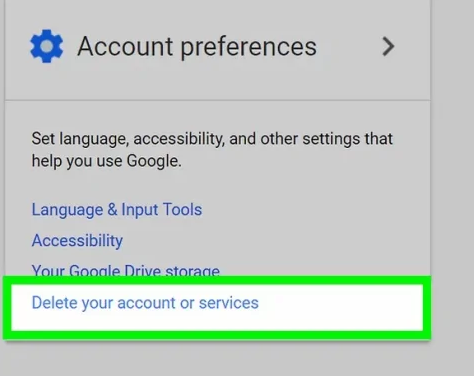
Task: Click empty white area of highlighted row
Action: pos(340,307)
